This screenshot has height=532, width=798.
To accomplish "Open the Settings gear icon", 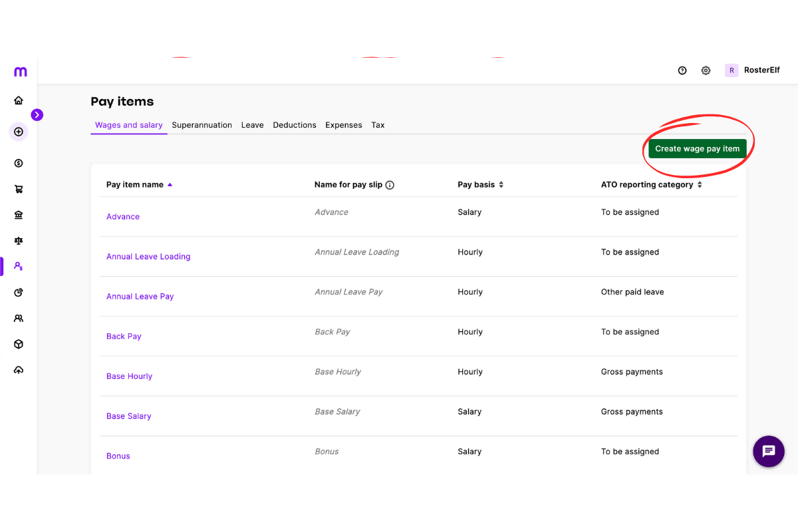I will [x=706, y=70].
